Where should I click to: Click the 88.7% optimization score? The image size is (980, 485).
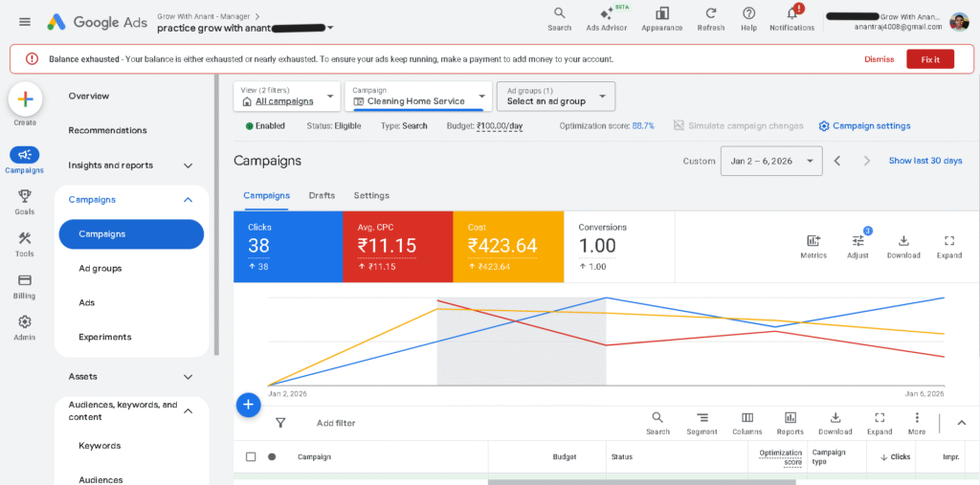click(643, 125)
